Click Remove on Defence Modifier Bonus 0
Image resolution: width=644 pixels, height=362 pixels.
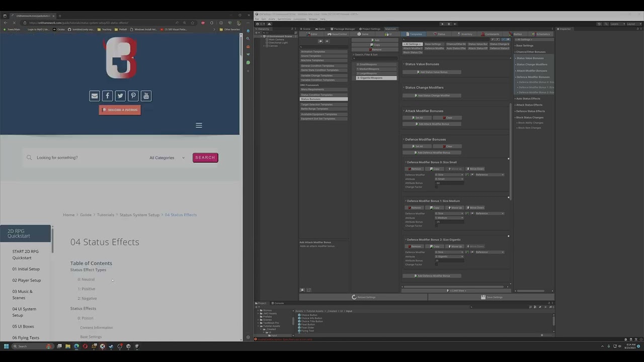(x=414, y=169)
